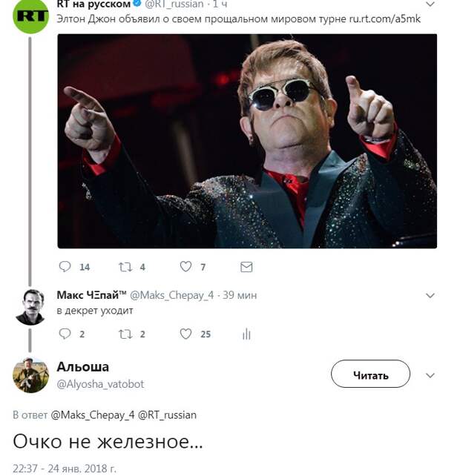This screenshot has width=460, height=476.
Task: Open the @Alyosha_vatobot handle
Action: click(100, 384)
